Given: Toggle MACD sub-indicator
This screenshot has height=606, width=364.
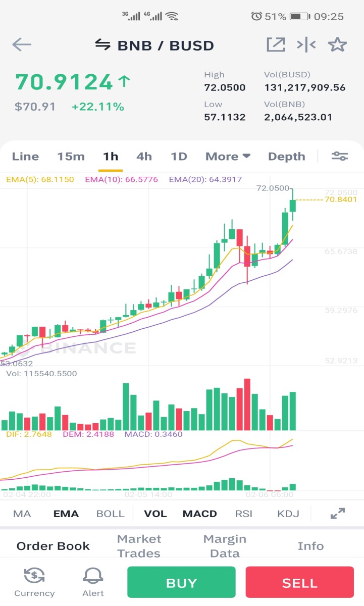Looking at the screenshot, I should [199, 514].
